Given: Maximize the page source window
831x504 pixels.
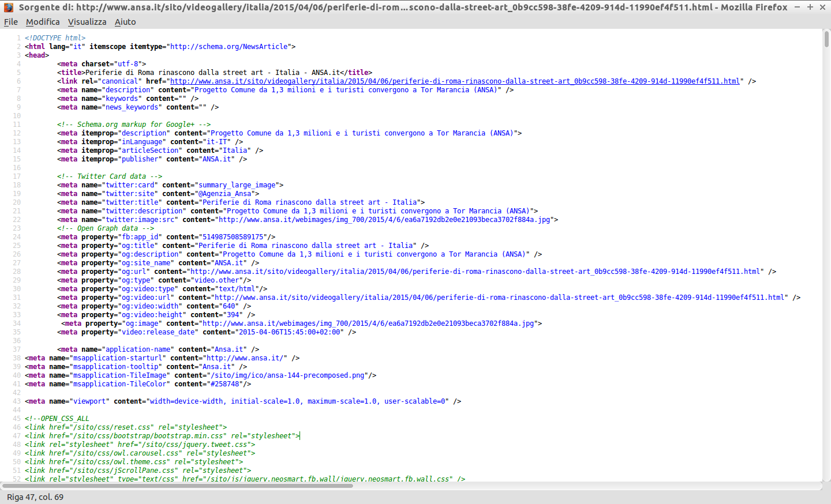Looking at the screenshot, I should (x=810, y=7).
